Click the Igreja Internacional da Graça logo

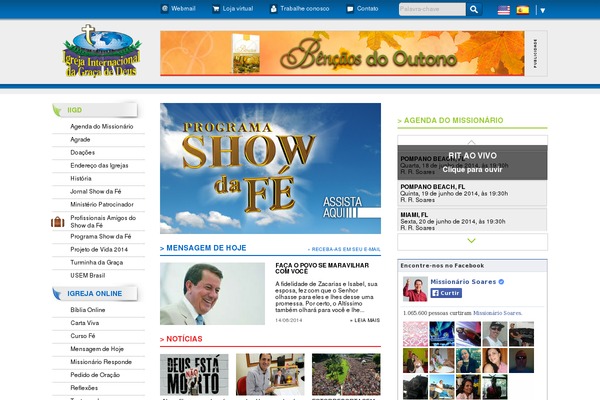pos(101,51)
